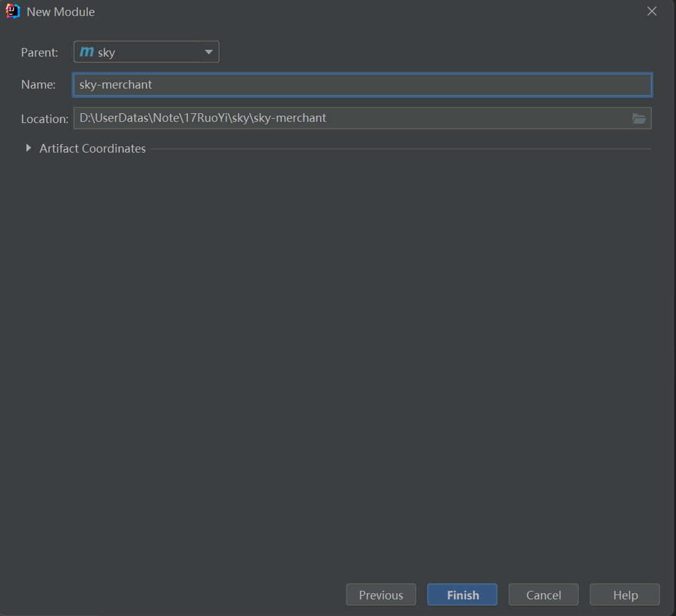Viewport: 676px width, 616px height.
Task: Open Help for the New Module dialog
Action: [625, 595]
